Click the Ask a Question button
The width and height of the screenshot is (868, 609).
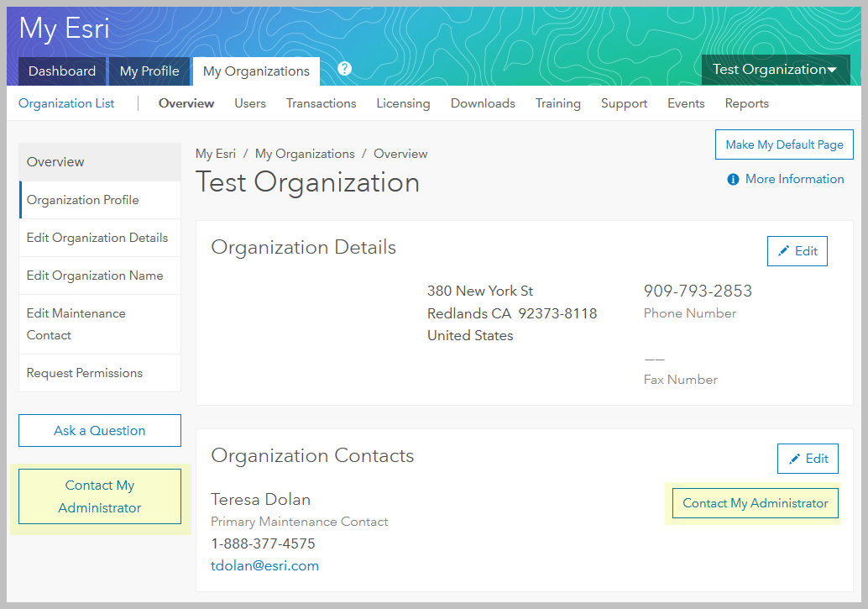[100, 431]
